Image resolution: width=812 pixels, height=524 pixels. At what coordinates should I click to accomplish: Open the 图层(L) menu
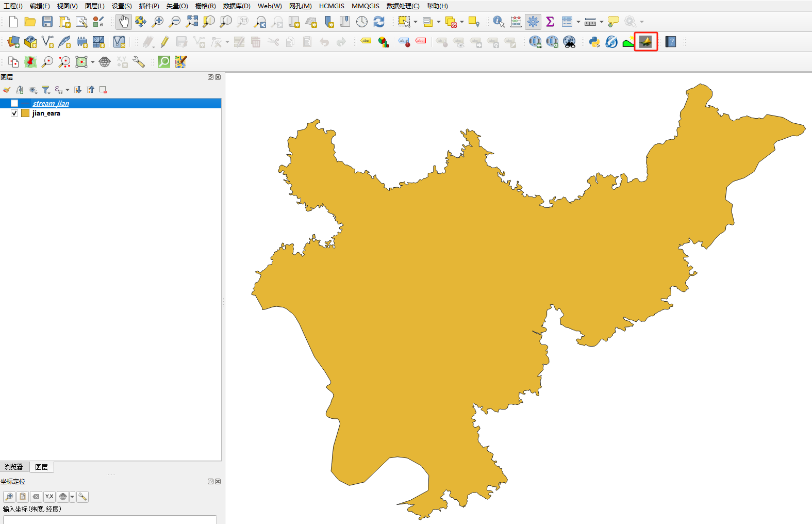coord(95,6)
